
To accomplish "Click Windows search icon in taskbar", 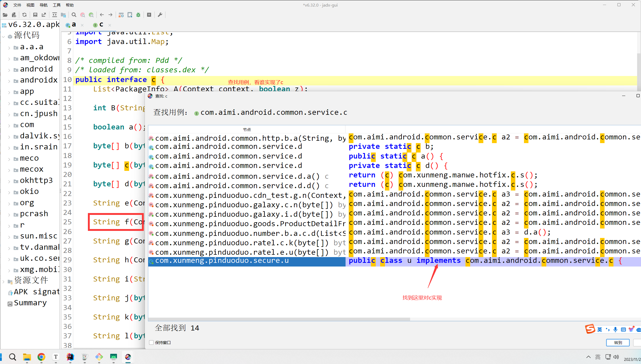I will [12, 357].
